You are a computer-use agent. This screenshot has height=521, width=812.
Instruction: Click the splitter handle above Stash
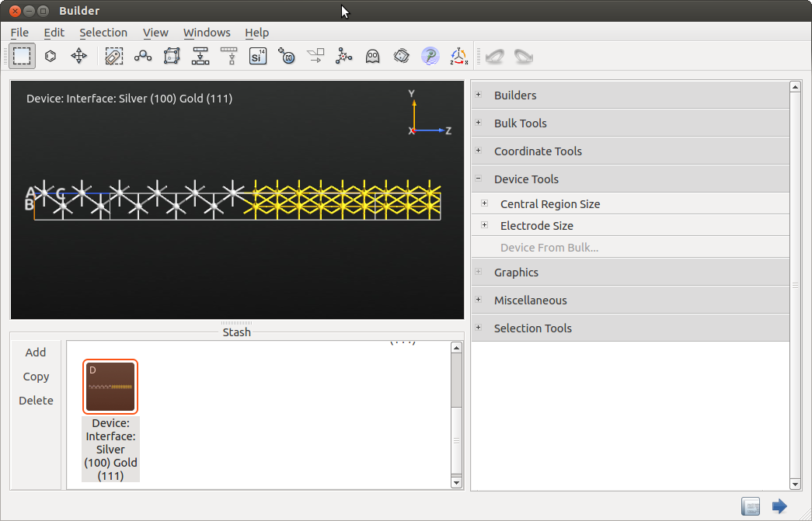click(237, 323)
